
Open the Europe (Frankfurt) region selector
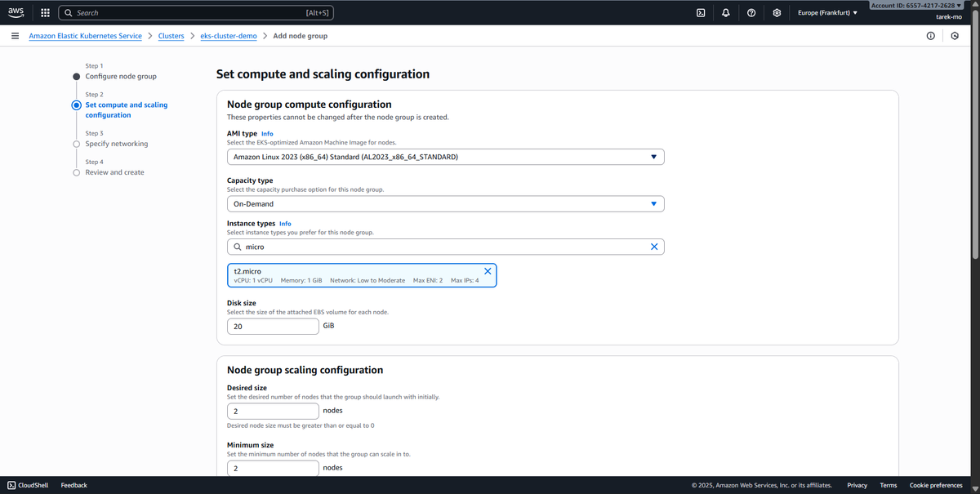pyautogui.click(x=827, y=13)
